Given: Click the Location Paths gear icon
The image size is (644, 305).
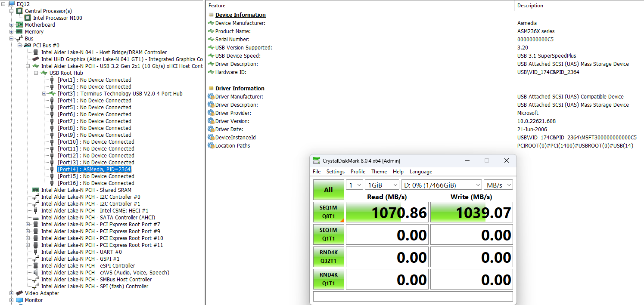Looking at the screenshot, I should (211, 145).
